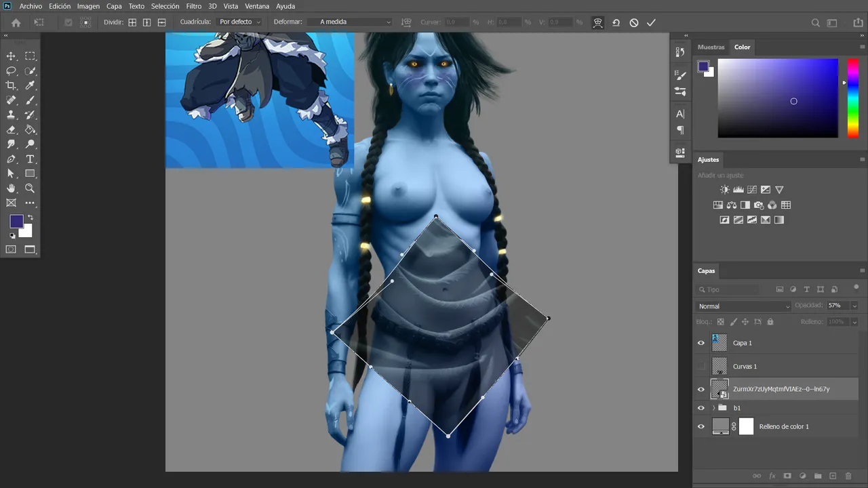Open the Edición menu
Screen dimensions: 868x488
60,6
